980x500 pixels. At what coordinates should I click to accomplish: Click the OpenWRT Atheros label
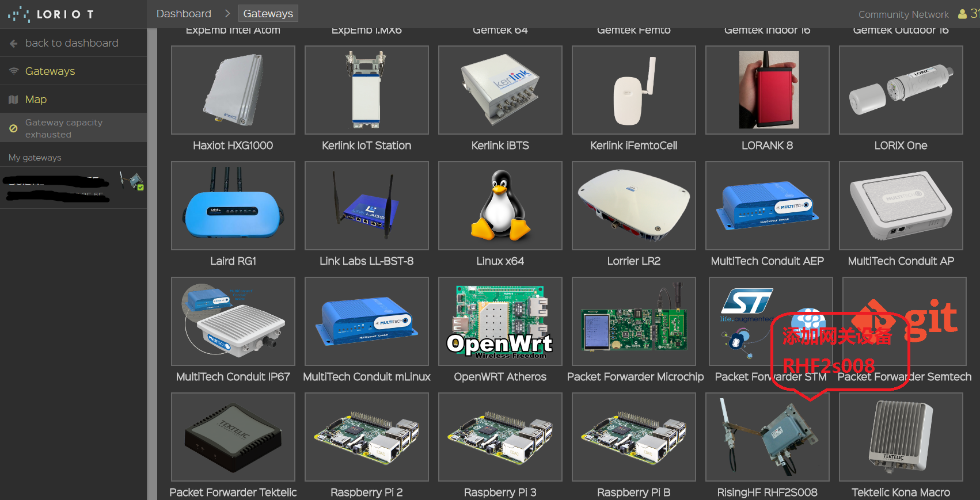(500, 377)
